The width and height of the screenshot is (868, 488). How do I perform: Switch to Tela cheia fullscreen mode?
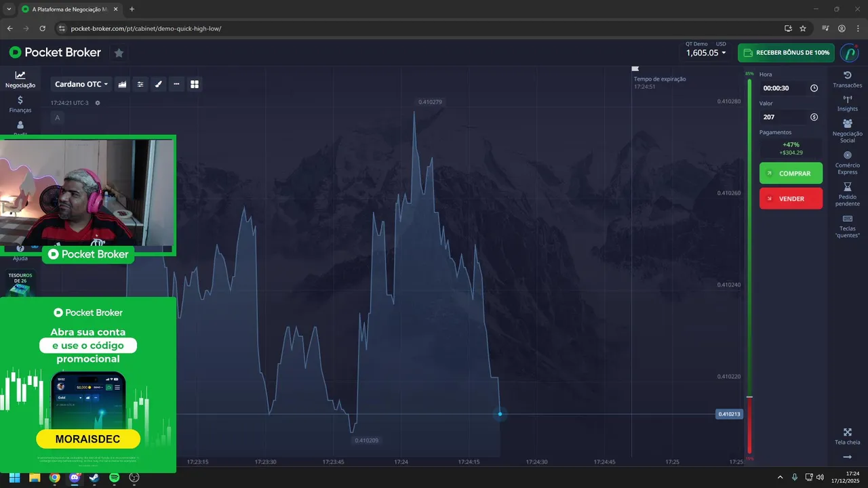(x=848, y=436)
